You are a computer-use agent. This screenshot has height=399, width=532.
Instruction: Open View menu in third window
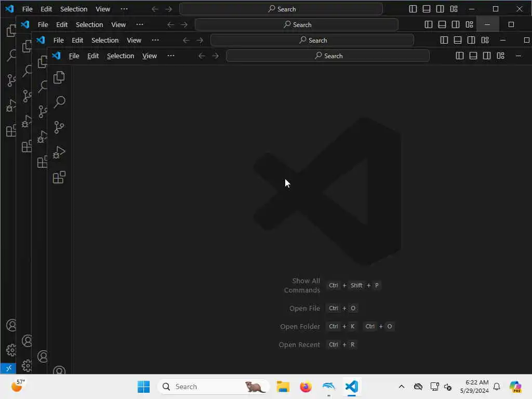[134, 40]
